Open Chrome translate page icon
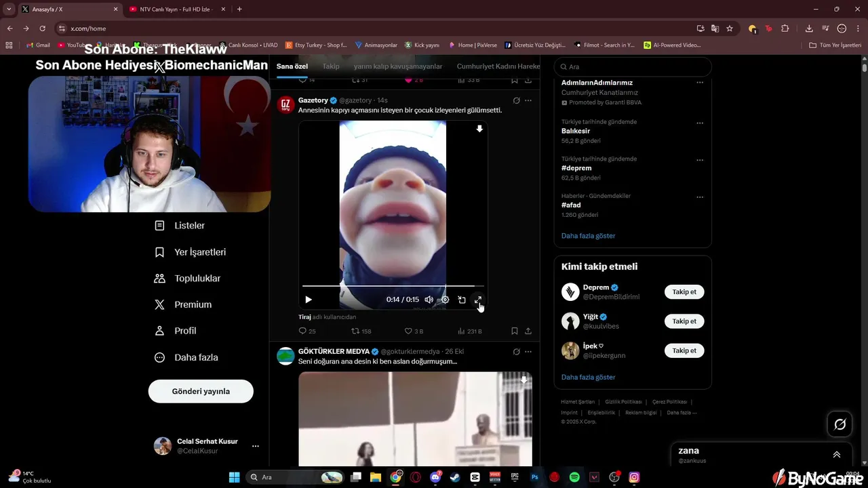 tap(715, 28)
